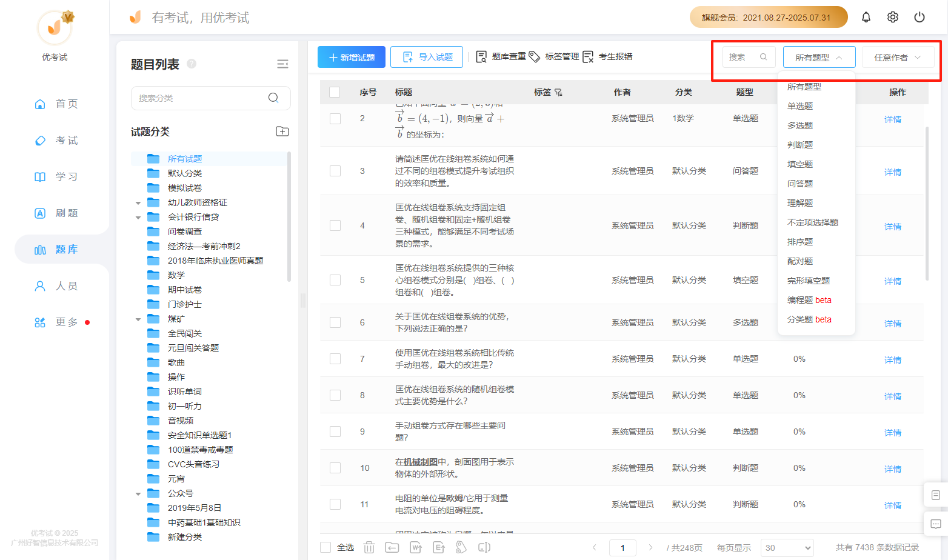948x560 pixels.
Task: Collapse the 所有题型 dropdown
Action: pyautogui.click(x=819, y=57)
